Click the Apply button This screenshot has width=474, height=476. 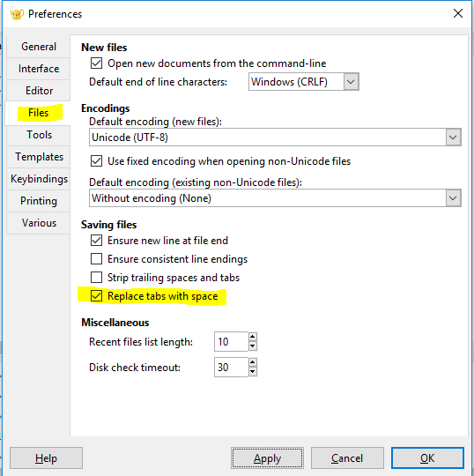[x=267, y=457]
